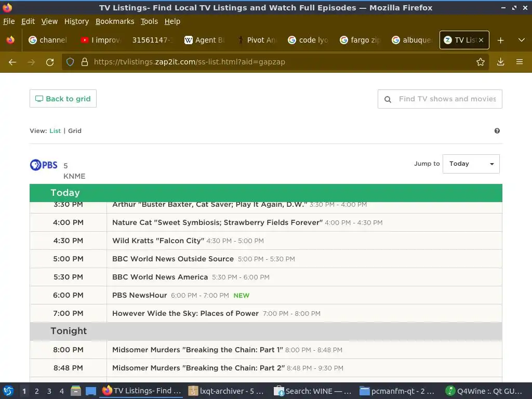
Task: Open Wild Kratts Falcon City listing
Action: 158,241
